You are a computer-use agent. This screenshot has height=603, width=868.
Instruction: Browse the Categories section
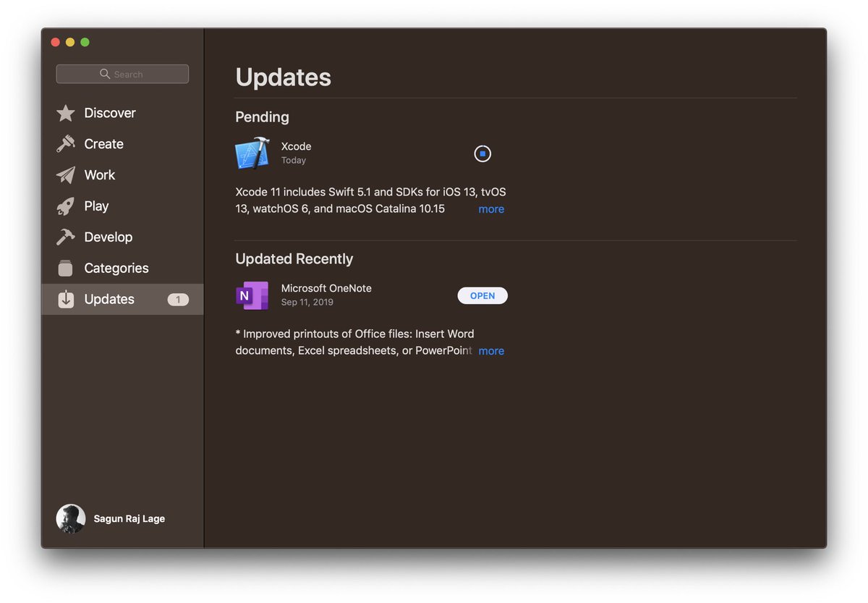(116, 268)
